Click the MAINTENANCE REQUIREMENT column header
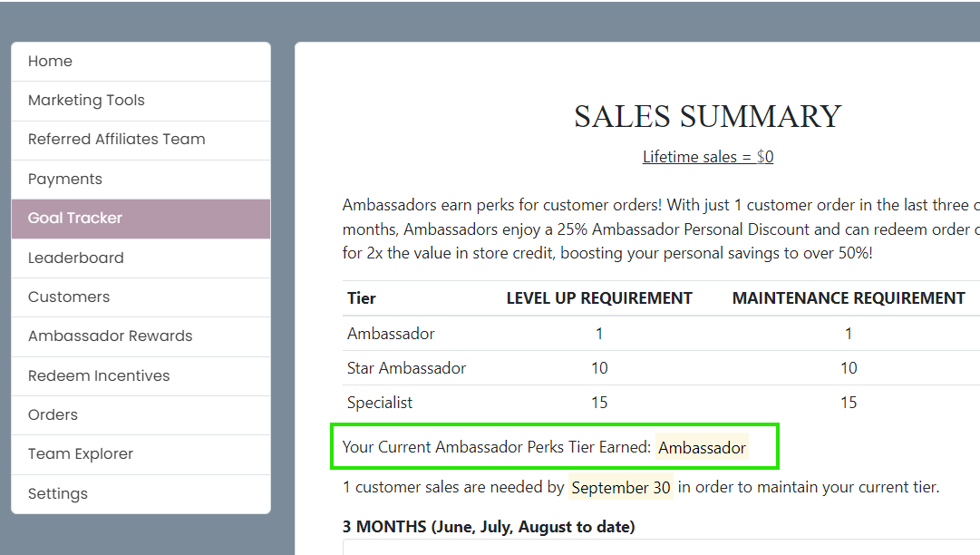 point(849,298)
